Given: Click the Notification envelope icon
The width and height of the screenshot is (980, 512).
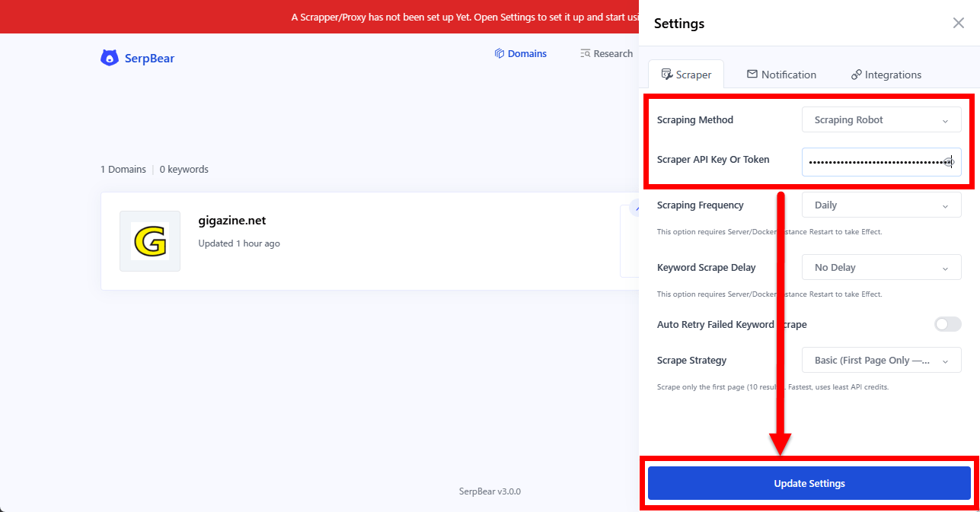Looking at the screenshot, I should coord(752,75).
